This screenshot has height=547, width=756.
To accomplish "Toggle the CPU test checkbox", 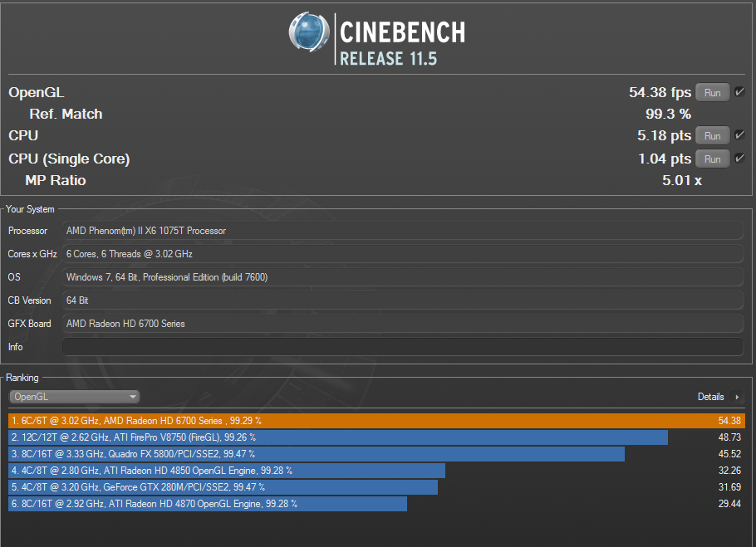I will point(739,135).
